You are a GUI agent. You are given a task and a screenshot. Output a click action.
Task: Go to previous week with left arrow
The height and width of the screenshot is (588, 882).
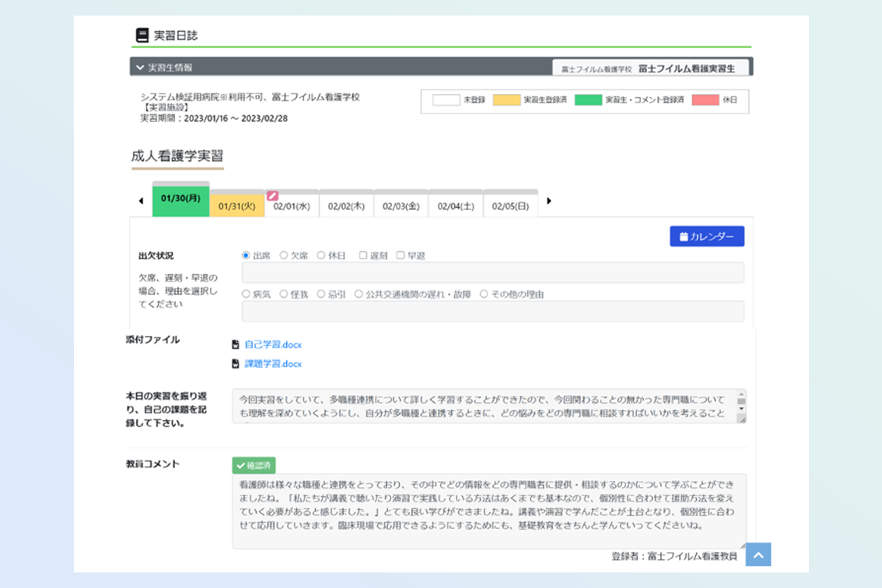pos(141,201)
